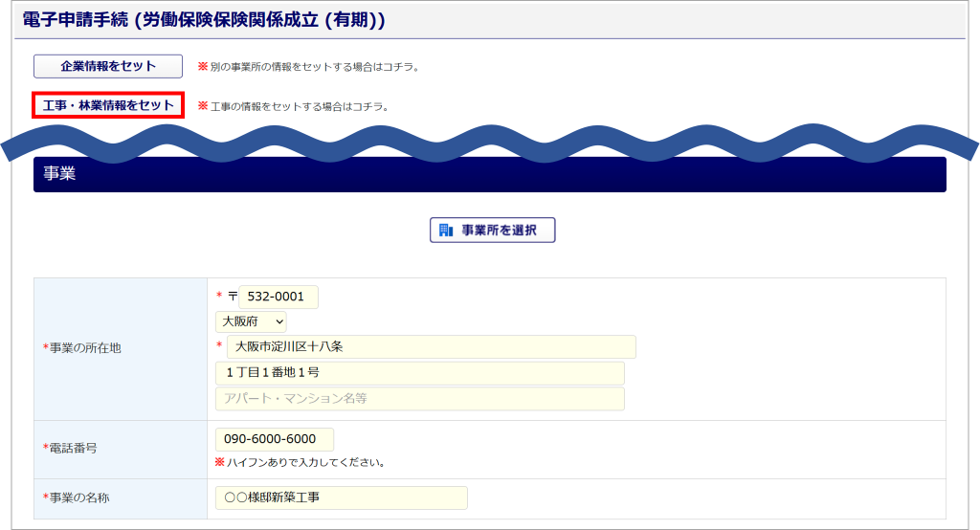Screen dimensions: 980x530
Task: Click the 電話番号 label
Action: 70,448
